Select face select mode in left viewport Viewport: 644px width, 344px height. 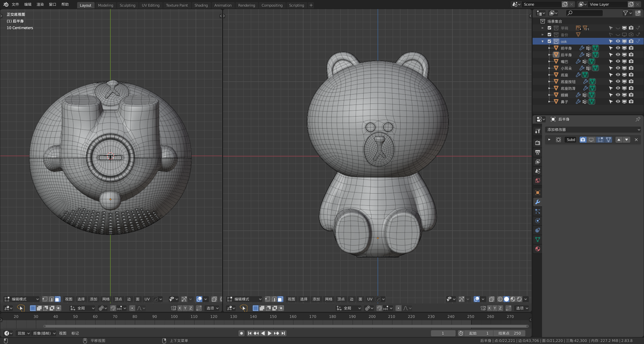pyautogui.click(x=57, y=299)
